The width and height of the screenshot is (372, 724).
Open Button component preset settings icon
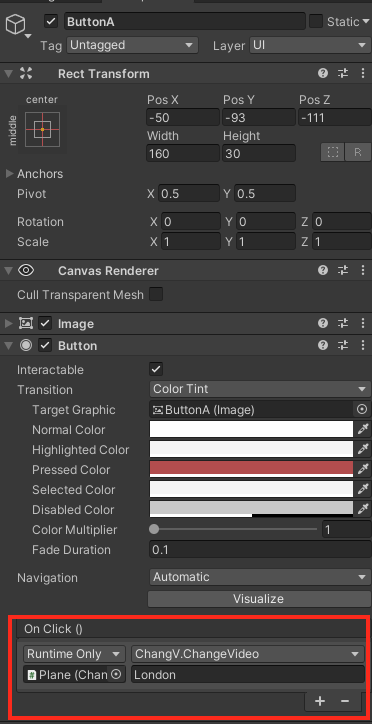343,345
